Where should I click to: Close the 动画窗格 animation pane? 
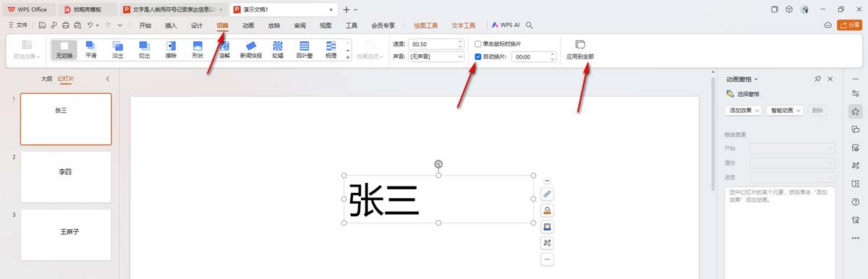[x=830, y=79]
